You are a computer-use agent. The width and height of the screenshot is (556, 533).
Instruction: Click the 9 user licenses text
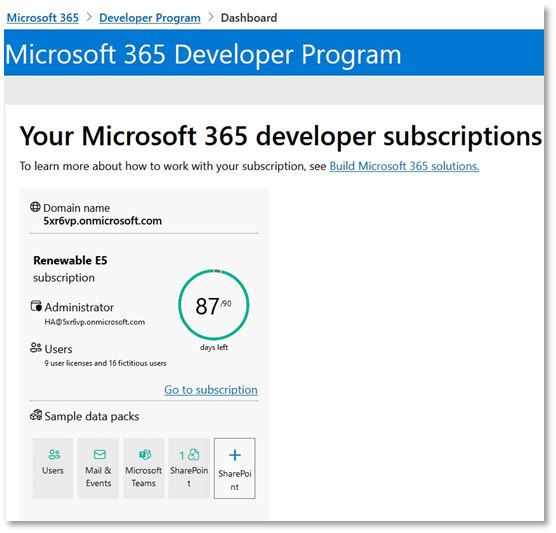pos(105,363)
